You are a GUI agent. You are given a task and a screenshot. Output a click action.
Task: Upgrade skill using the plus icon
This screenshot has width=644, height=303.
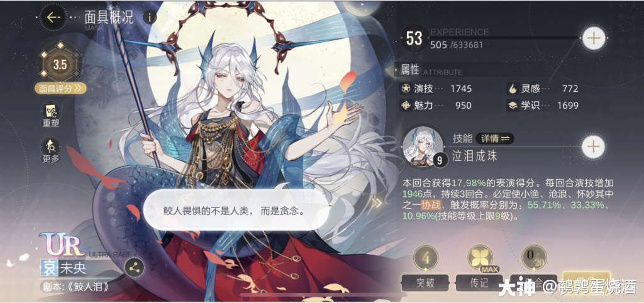click(594, 146)
